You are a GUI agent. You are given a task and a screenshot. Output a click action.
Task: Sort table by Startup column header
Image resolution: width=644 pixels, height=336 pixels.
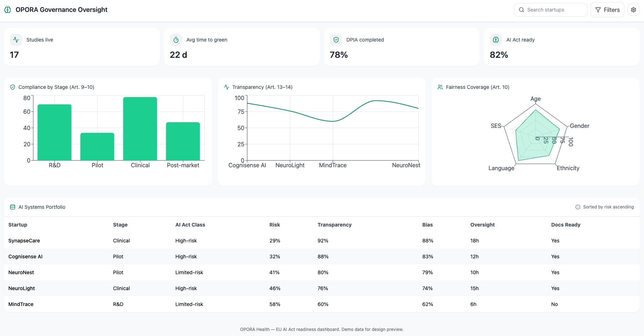pyautogui.click(x=18, y=225)
